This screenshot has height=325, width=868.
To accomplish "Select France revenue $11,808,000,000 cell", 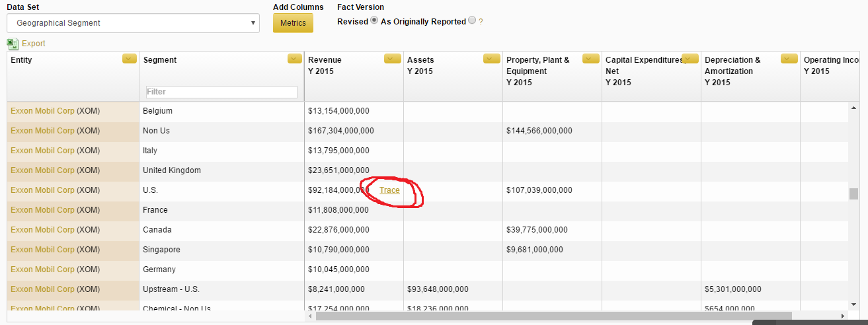I will click(x=354, y=210).
